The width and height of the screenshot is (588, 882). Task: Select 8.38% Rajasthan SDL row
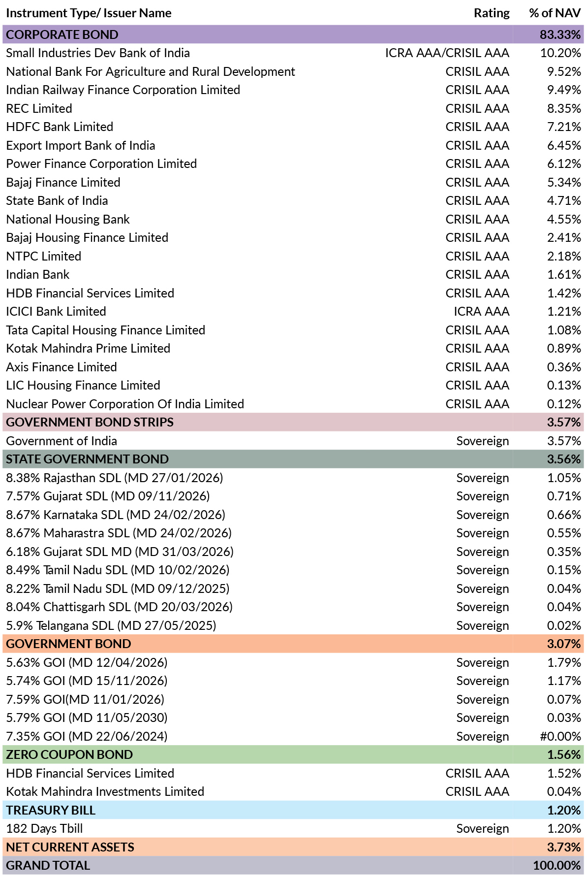coord(293,478)
